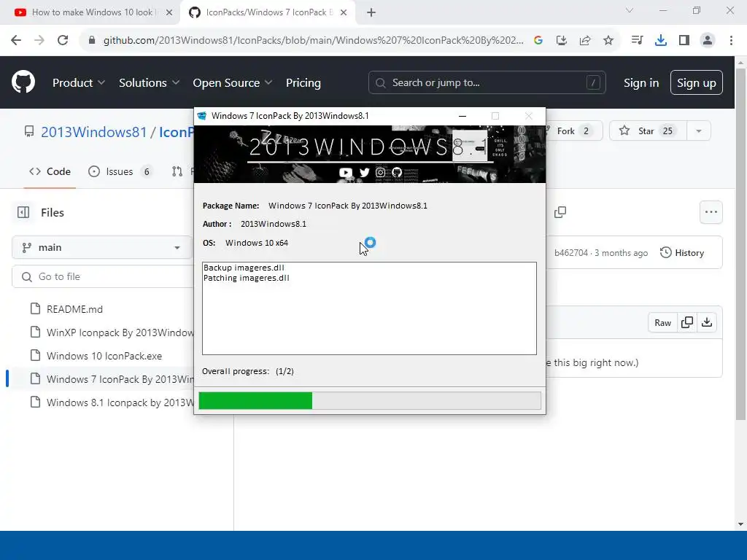Switch to the Code tab
Viewport: 747px width, 560px height.
pyautogui.click(x=50, y=171)
